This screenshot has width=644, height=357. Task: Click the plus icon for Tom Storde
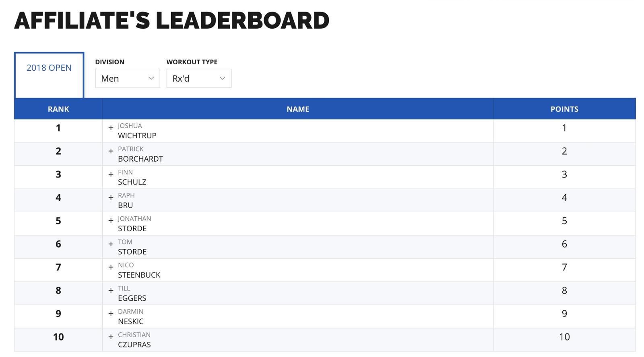[x=111, y=244]
